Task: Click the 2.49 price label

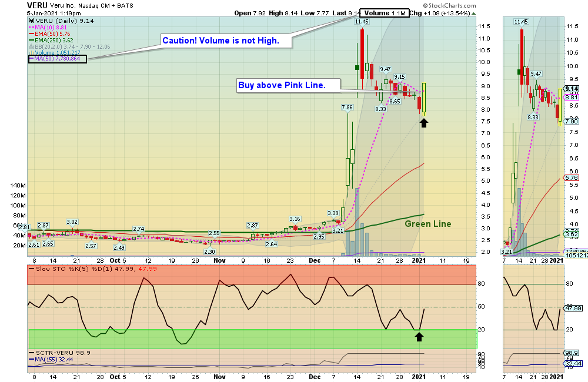Action: click(x=119, y=248)
